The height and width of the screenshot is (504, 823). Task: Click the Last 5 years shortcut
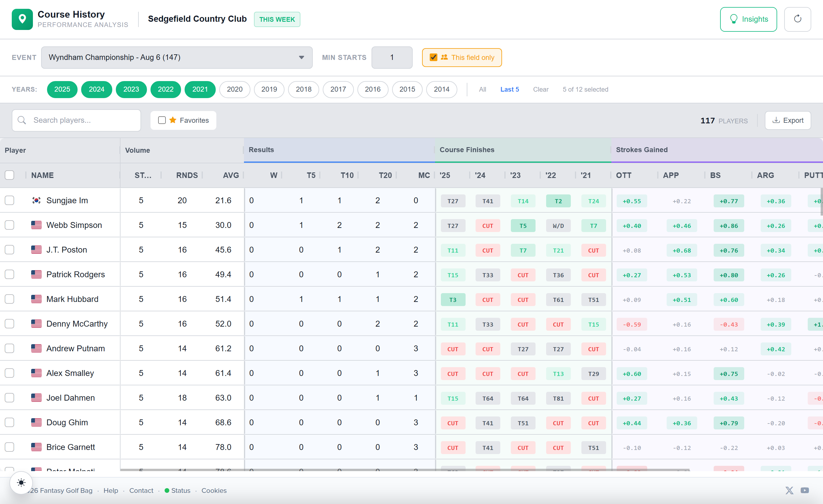click(x=509, y=90)
